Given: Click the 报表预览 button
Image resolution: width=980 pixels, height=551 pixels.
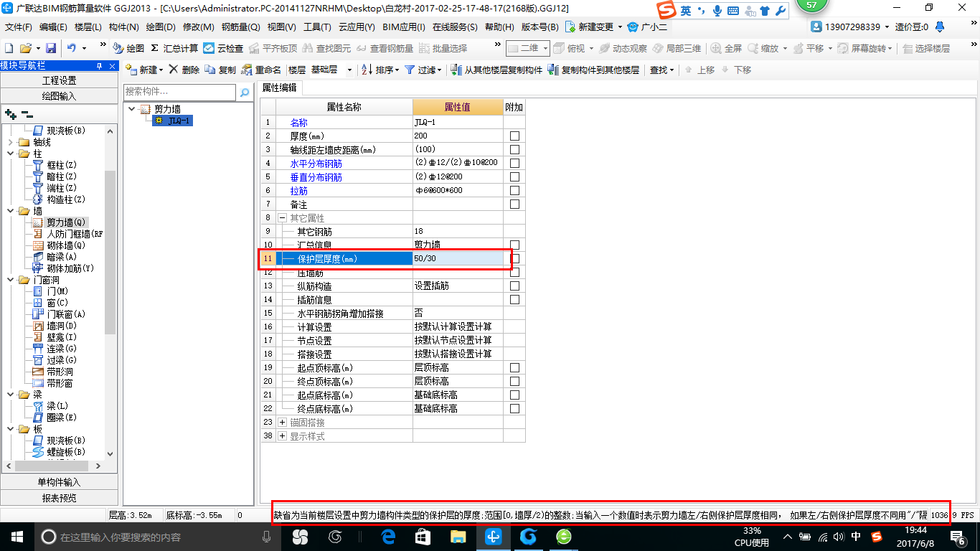Looking at the screenshot, I should (x=59, y=497).
